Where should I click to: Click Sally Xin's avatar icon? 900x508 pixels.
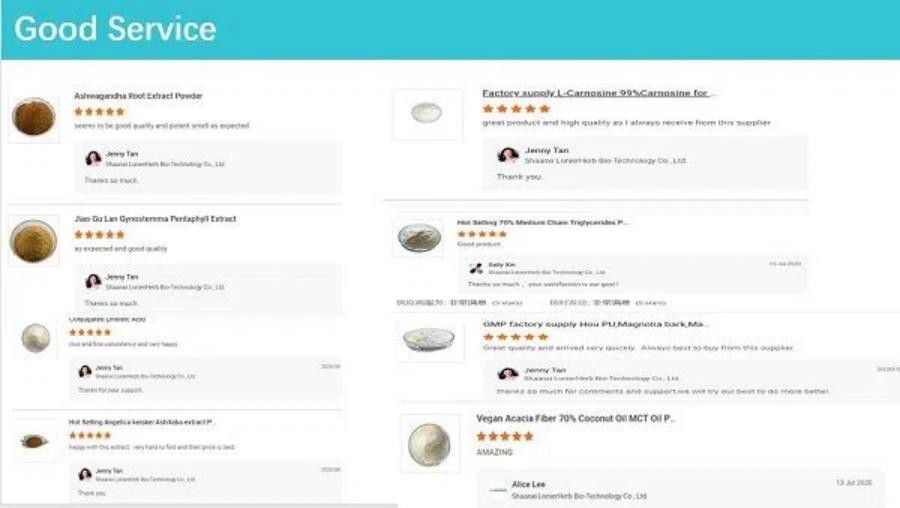(x=476, y=268)
